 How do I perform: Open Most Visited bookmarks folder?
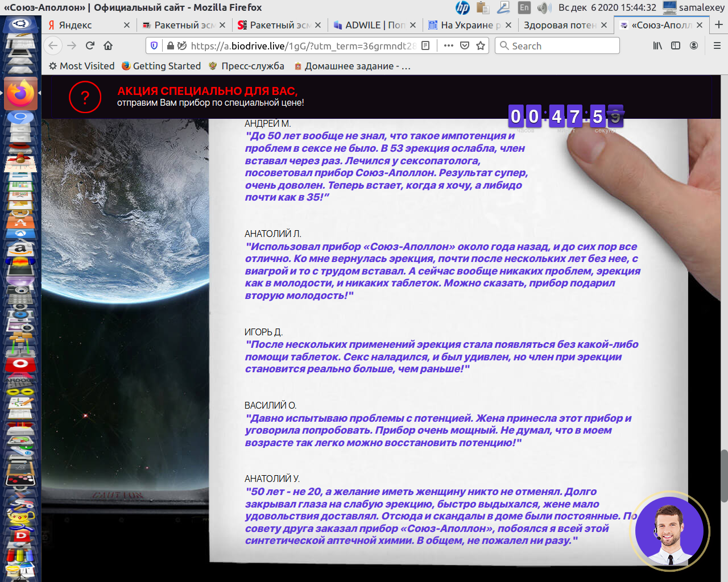[81, 66]
